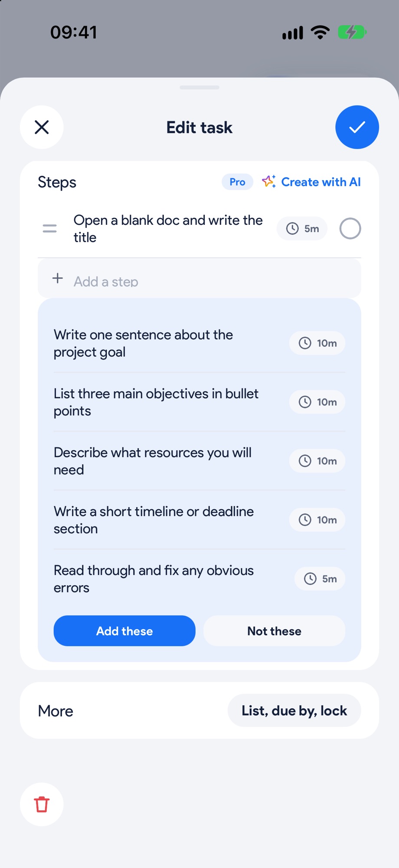Reject suggestions with Not these
Viewport: 399px width, 868px height.
274,631
